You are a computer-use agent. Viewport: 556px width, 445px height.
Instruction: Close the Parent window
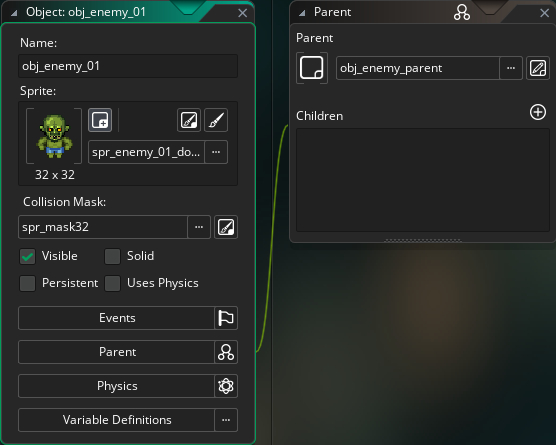545,13
